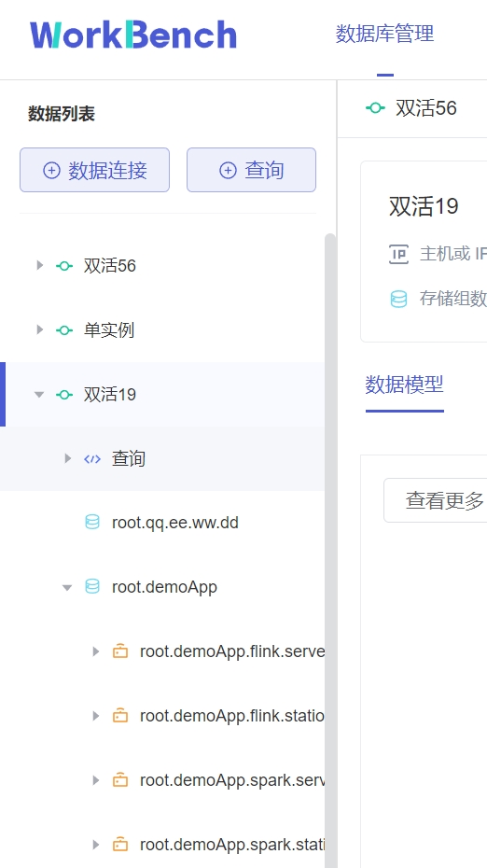Screen dimensions: 487x868
Task: Click the database icon of root.demoApp
Action: click(x=92, y=587)
